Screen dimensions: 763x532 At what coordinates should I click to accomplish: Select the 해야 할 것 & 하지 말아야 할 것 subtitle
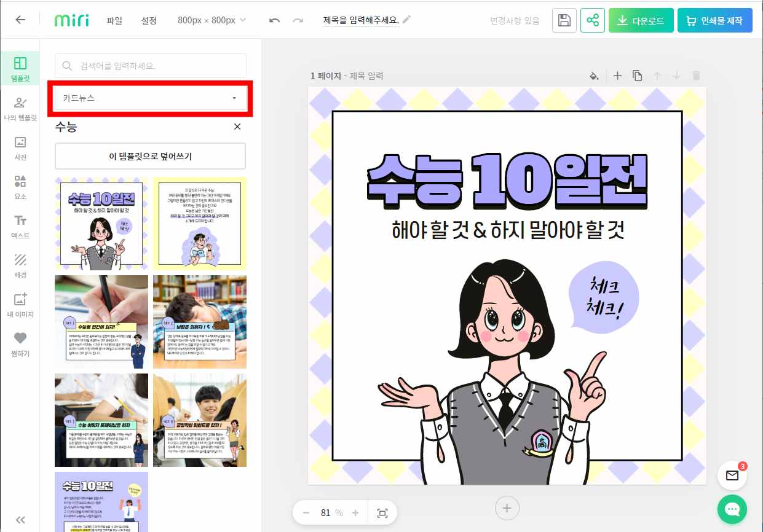[508, 230]
